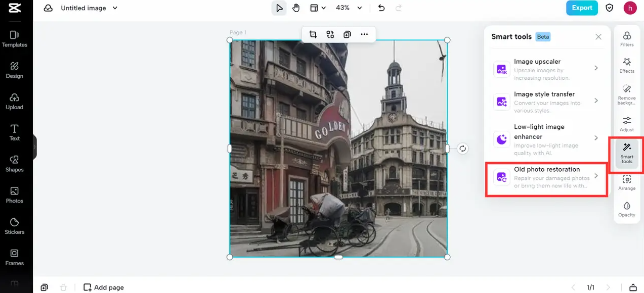The height and width of the screenshot is (293, 644).
Task: Click the duplicate page icon at bottom
Action: tap(45, 287)
